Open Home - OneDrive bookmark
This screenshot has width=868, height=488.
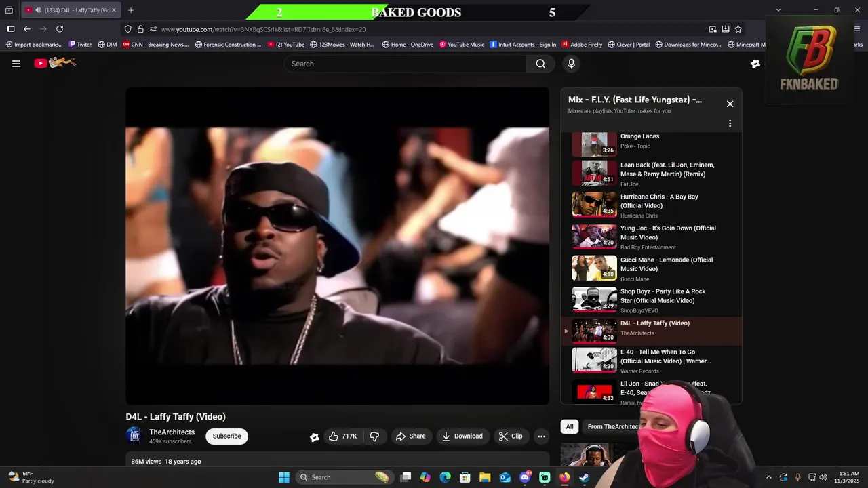408,45
